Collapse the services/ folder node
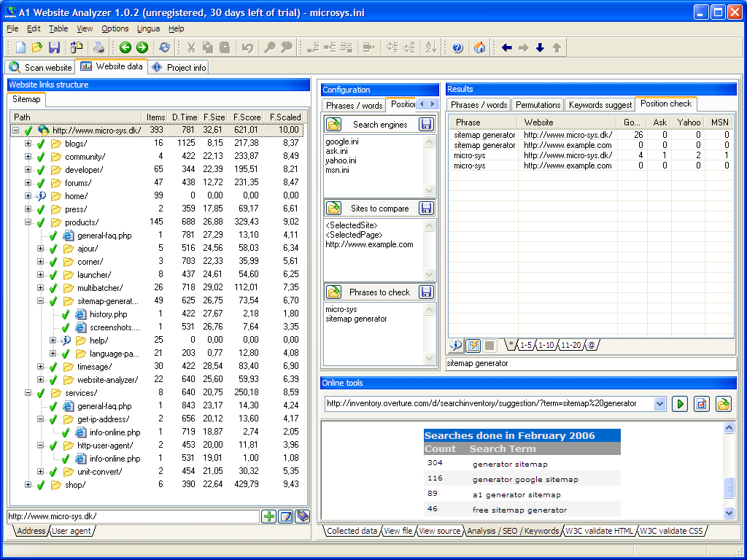This screenshot has height=560, width=747. 28,393
